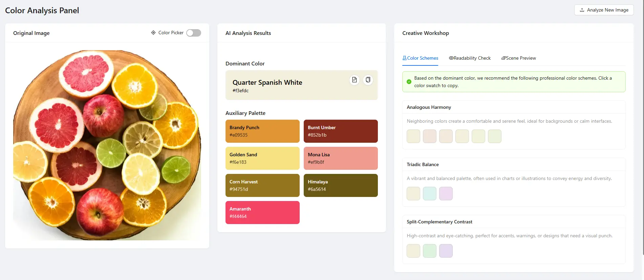Viewport: 644px width, 280px height.
Task: Click the Analyze New Image button
Action: pyautogui.click(x=604, y=10)
